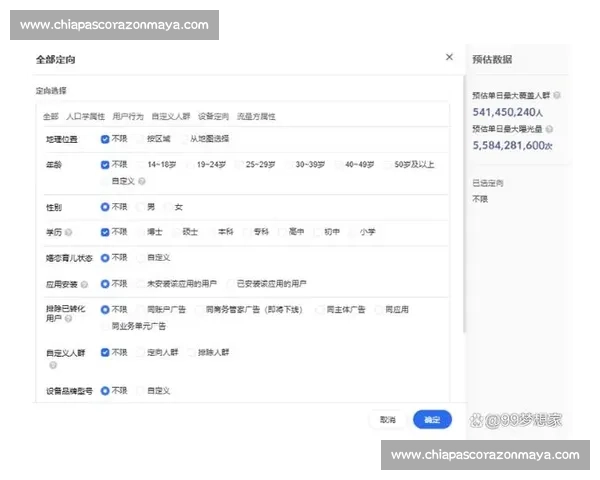Check the 30~39岁 age option
Screen dimensions: 600x480
point(289,165)
